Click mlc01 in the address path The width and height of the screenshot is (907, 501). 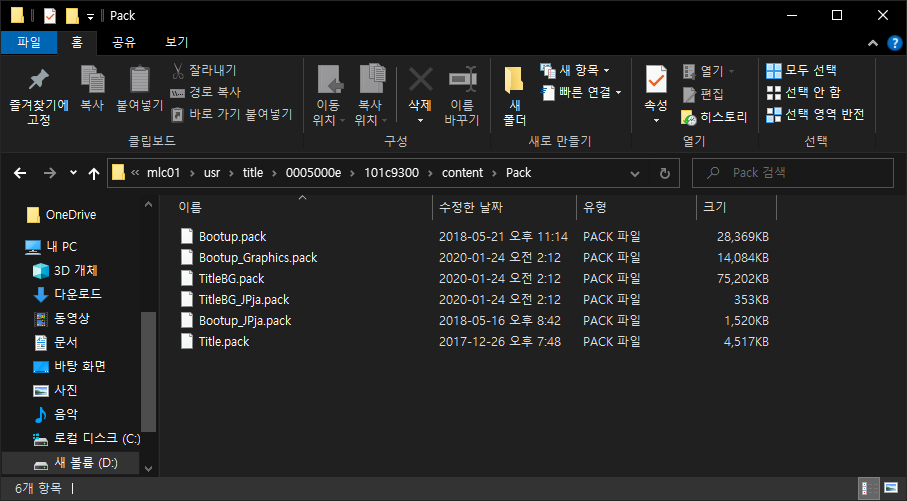click(163, 173)
